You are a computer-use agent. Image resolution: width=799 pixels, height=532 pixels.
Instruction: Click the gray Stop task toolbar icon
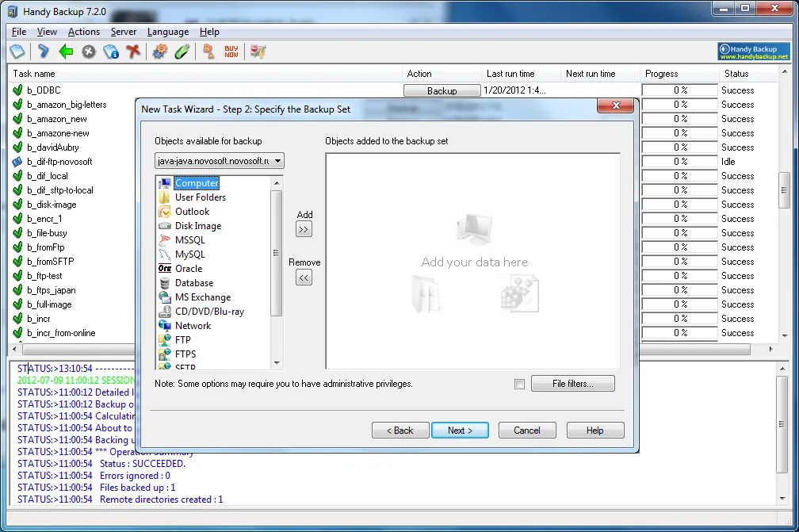(x=89, y=52)
